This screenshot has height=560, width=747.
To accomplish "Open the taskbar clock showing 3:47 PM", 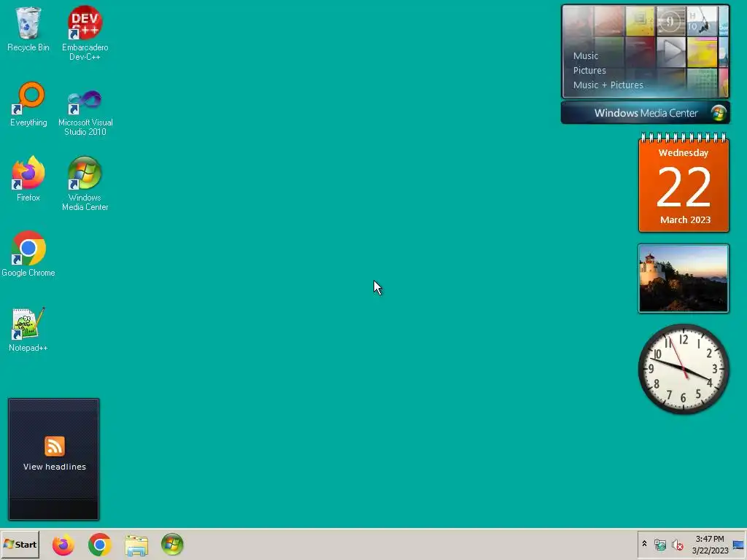I will click(710, 545).
